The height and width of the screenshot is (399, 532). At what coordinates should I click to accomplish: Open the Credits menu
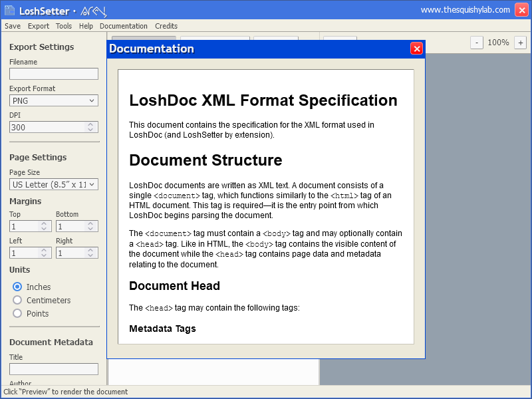tap(166, 26)
